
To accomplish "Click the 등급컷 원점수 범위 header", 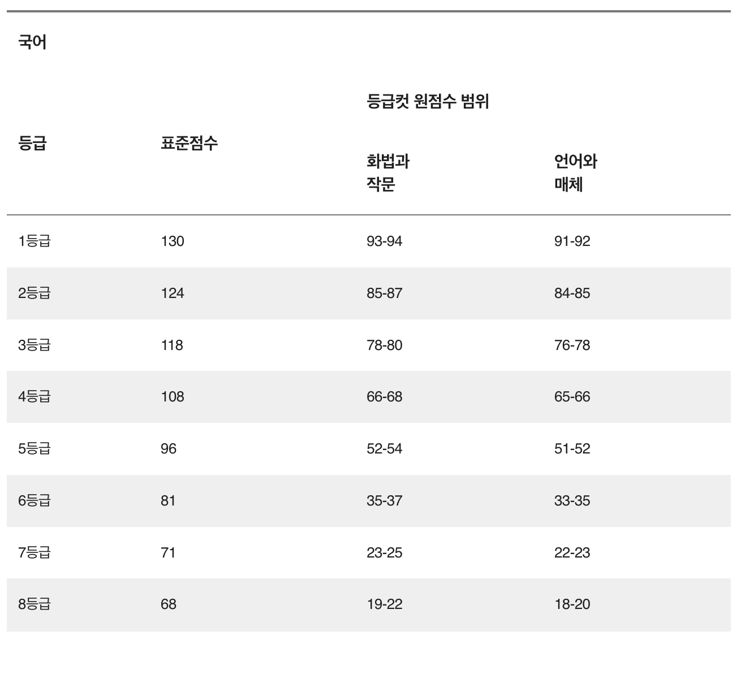I will point(428,102).
